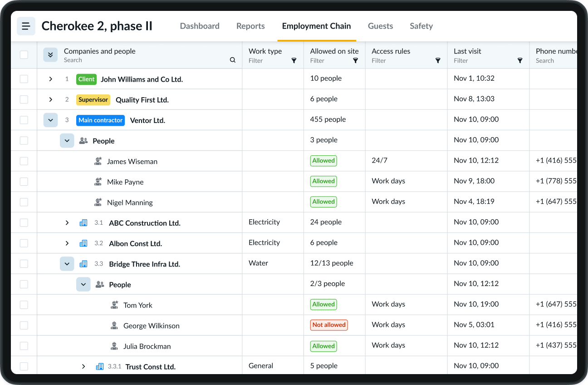Switch to the Dashboard tab
This screenshot has height=385, width=588.
pos(200,26)
